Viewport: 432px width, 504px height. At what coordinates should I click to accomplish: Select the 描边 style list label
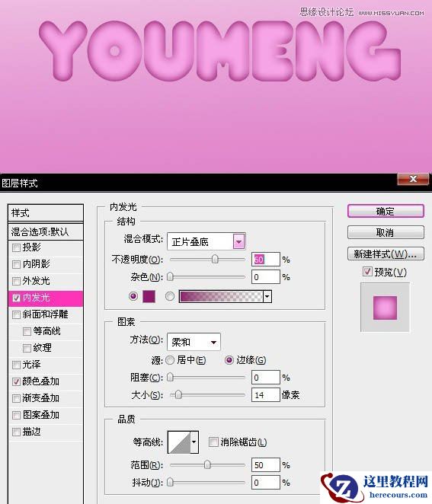(x=31, y=432)
